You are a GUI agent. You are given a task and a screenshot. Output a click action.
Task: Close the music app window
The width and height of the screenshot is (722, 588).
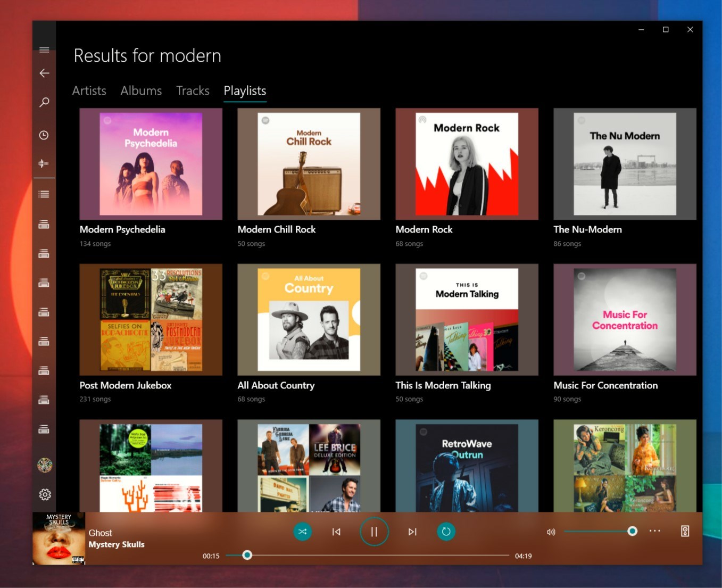(690, 30)
